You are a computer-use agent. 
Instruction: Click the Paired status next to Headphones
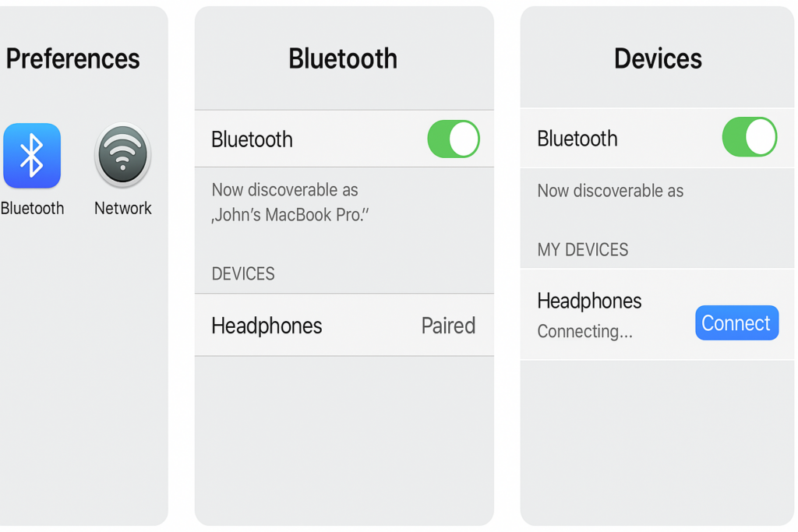448,326
